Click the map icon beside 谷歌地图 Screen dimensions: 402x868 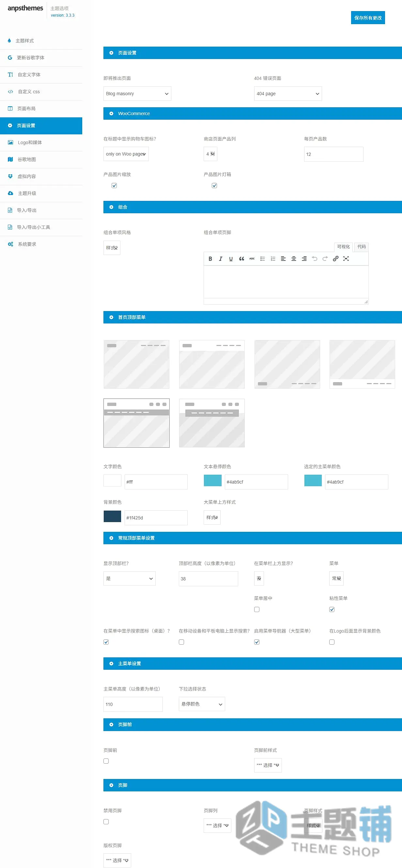pyautogui.click(x=10, y=159)
